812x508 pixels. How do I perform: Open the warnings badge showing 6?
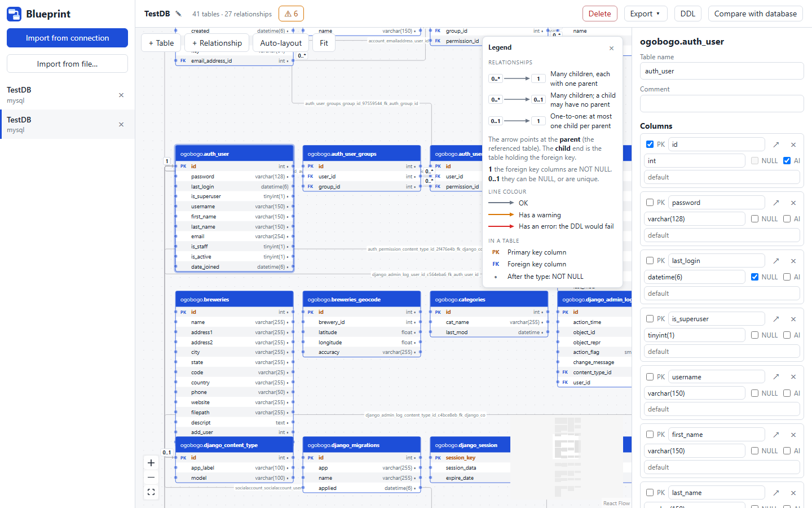click(x=291, y=14)
